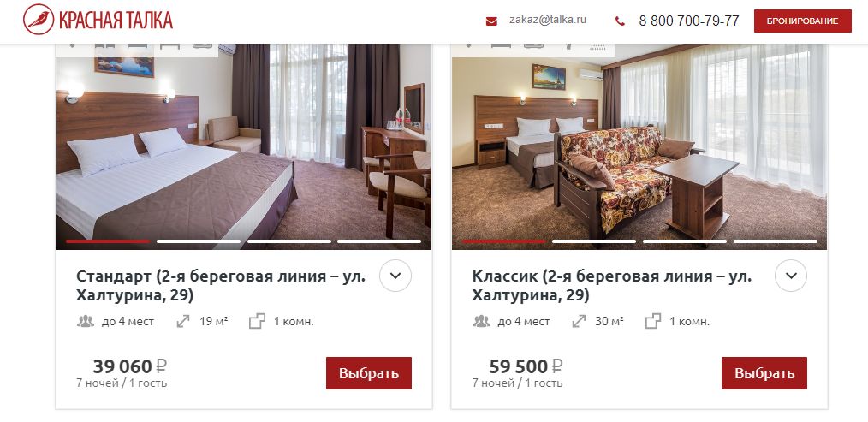Click phone number 8 800 700-79-77
The width and height of the screenshot is (868, 422).
pyautogui.click(x=688, y=21)
